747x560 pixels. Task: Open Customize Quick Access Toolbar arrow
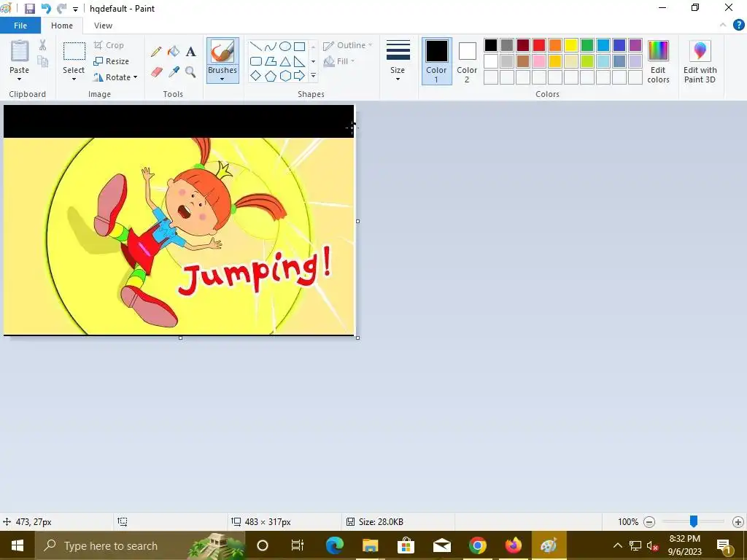[75, 9]
